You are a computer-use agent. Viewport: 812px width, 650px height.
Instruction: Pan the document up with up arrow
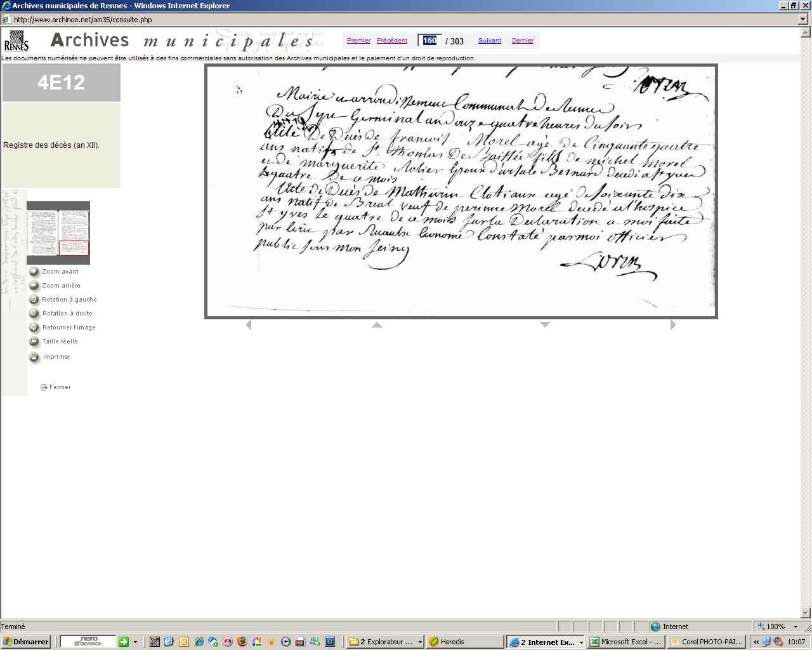pyautogui.click(x=377, y=325)
